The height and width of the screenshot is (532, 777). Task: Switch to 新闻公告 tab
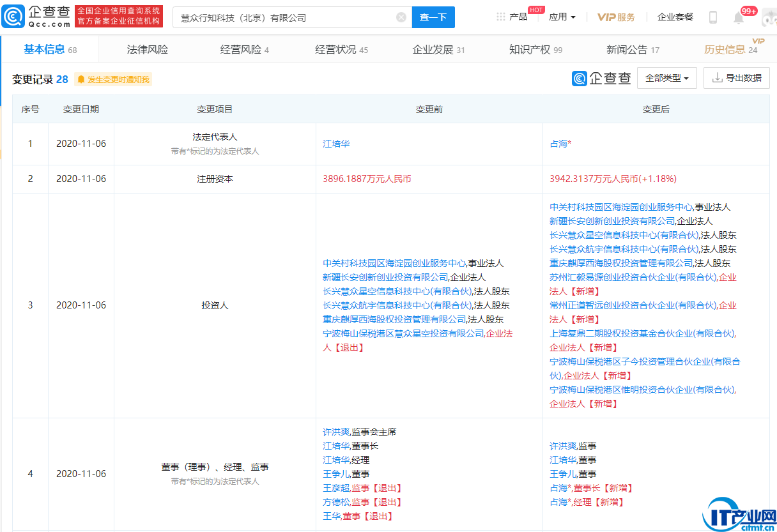[633, 49]
